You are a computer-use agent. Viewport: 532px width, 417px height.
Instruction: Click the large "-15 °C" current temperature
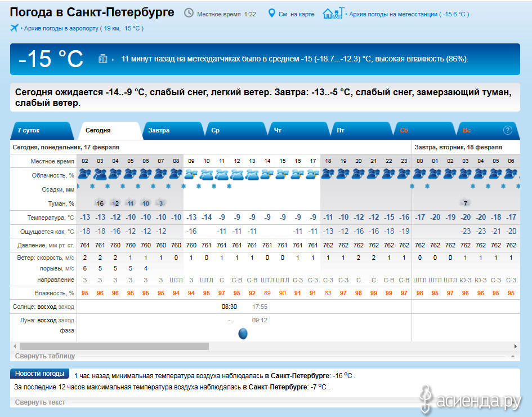point(51,59)
